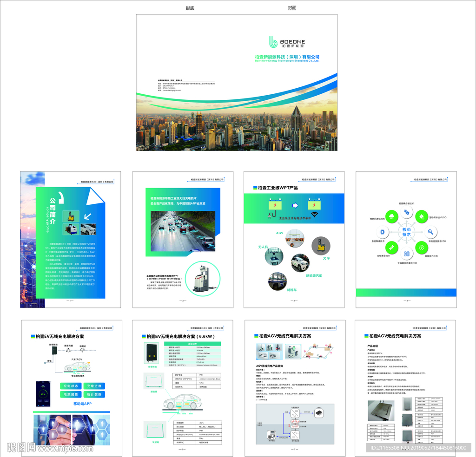Select the 无人机 drone circular image
Screen dimensions: 476x457
[x=274, y=256]
